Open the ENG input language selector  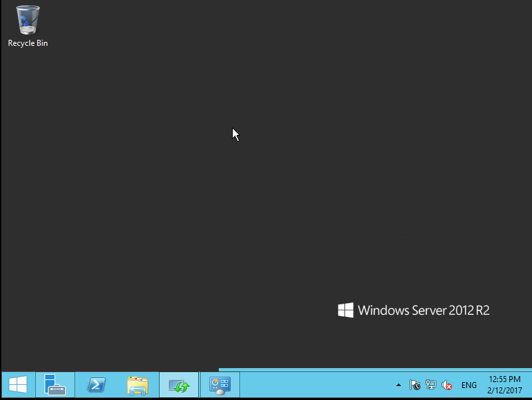click(x=469, y=385)
